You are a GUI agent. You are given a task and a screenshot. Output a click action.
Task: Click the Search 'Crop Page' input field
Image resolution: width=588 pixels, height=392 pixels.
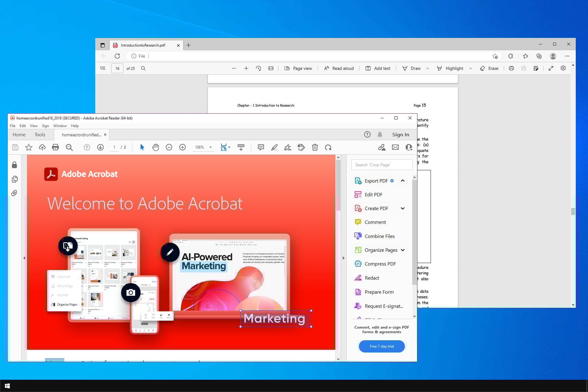[x=382, y=165]
